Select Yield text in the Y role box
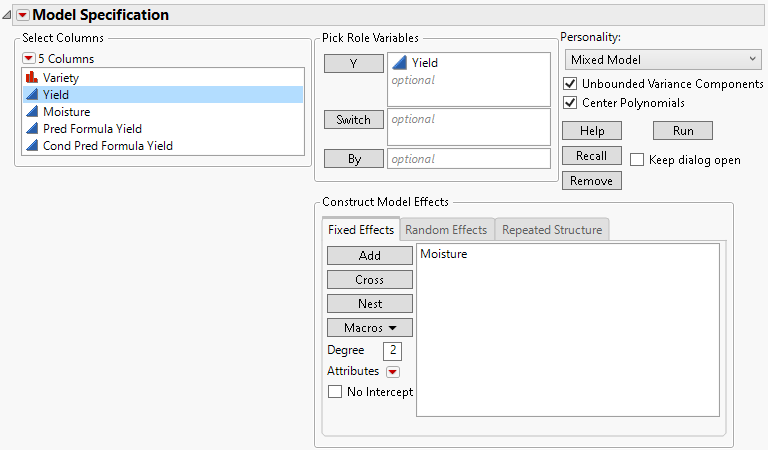Screen dimensions: 768x450 pyautogui.click(x=425, y=63)
